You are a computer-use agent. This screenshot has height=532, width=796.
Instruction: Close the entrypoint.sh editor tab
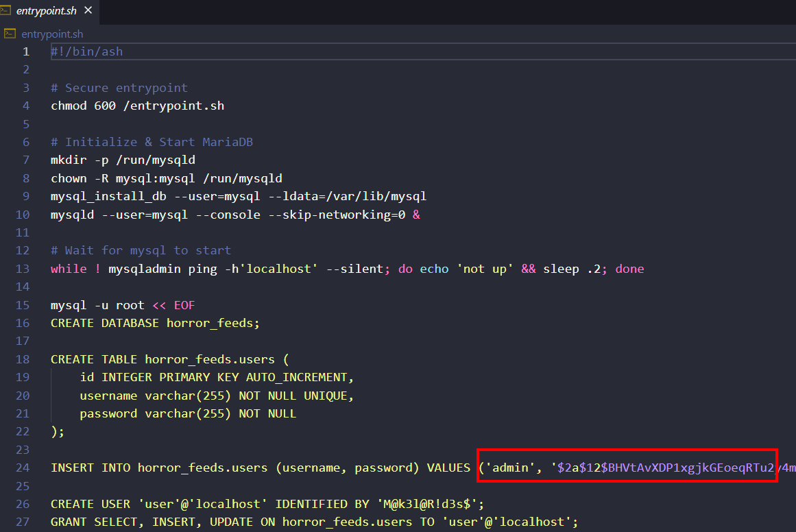tap(88, 12)
